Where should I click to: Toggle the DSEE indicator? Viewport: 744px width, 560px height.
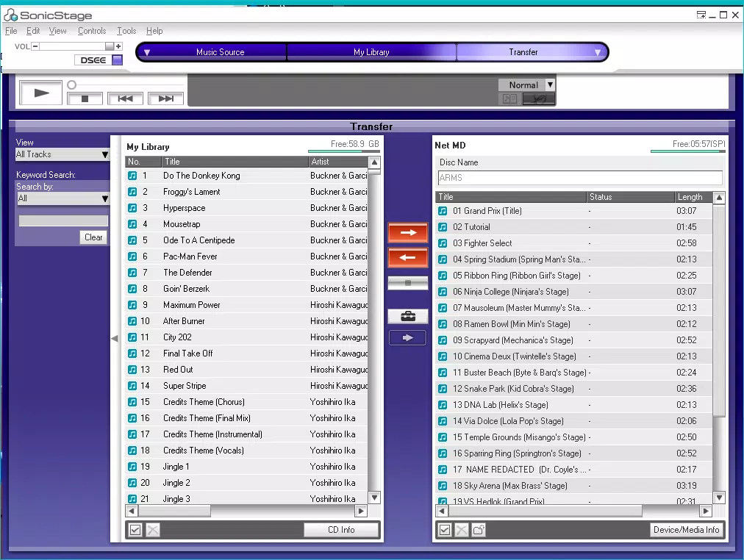[x=117, y=60]
